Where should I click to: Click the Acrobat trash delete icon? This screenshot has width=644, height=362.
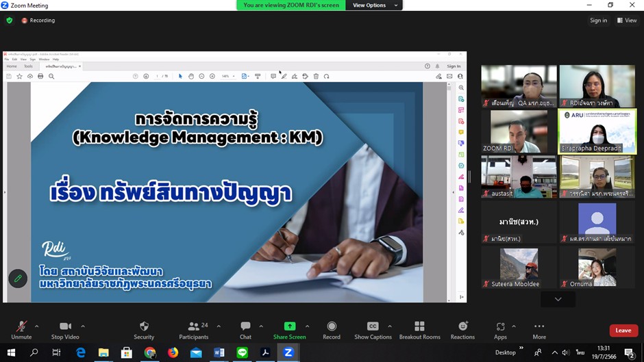click(316, 77)
